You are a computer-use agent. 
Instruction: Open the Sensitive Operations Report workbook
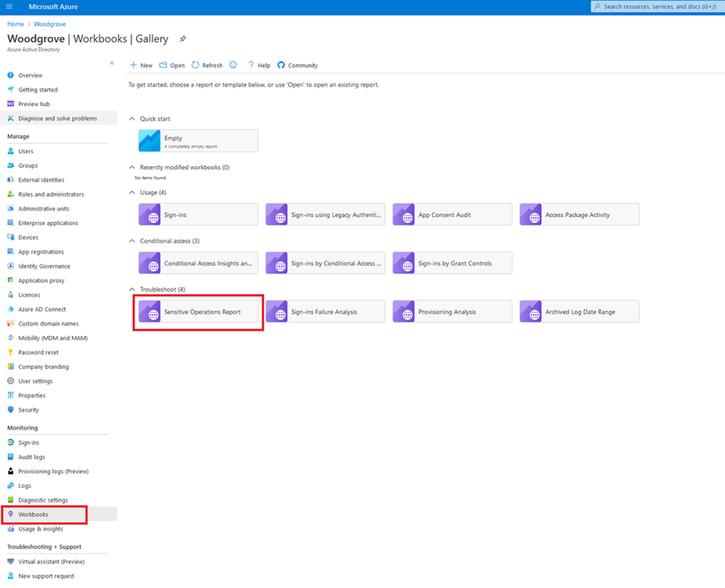[198, 312]
